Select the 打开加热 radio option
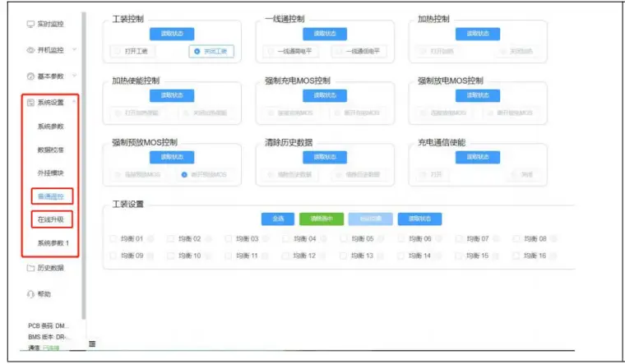The height and width of the screenshot is (364, 625). (438, 52)
